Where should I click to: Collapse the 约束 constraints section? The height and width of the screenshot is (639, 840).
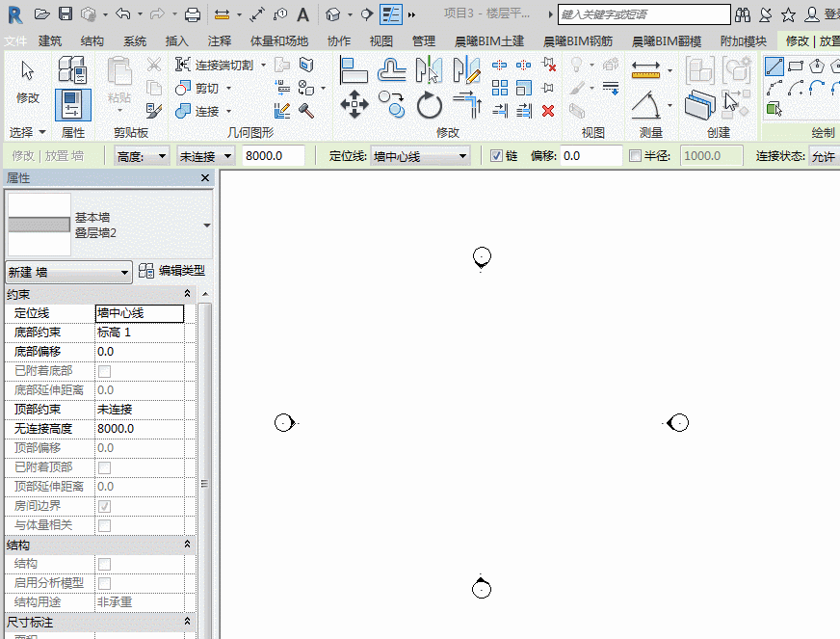188,293
